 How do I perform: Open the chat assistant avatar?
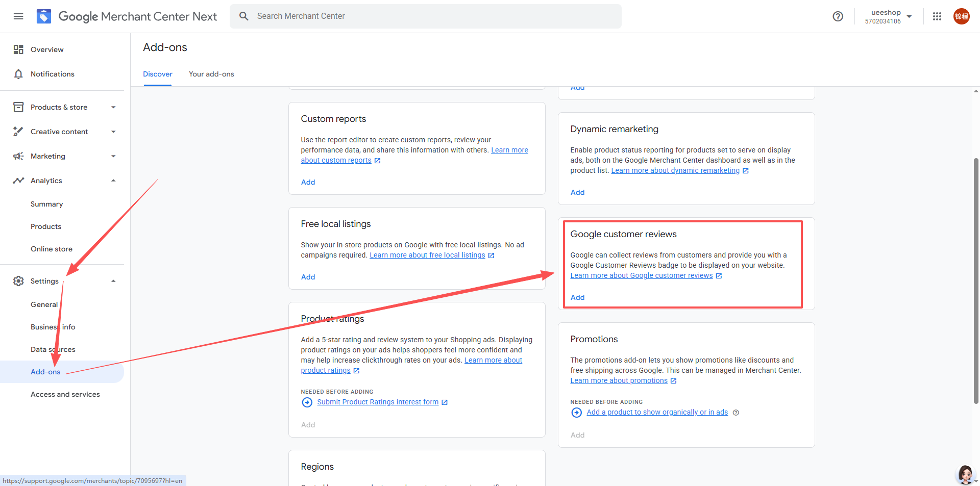965,474
